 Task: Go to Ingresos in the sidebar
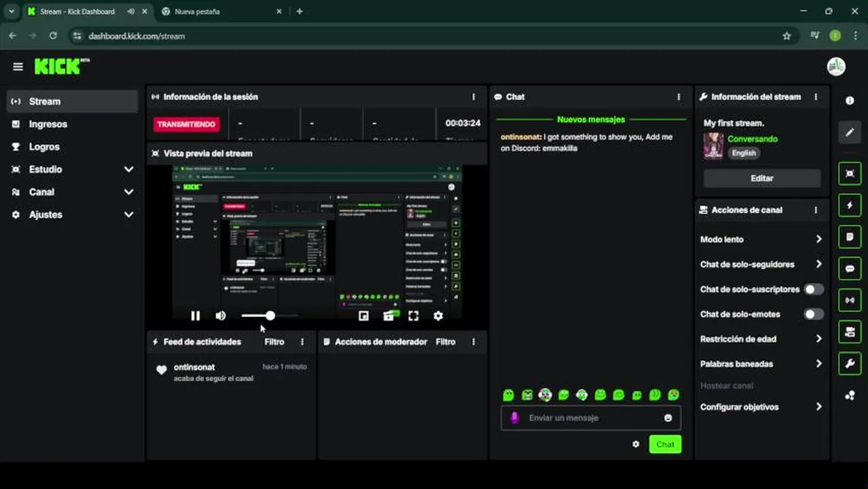(x=73, y=124)
